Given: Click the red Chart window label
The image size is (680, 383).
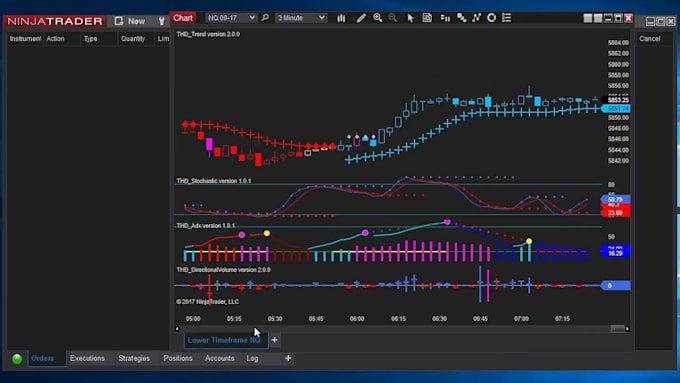Looking at the screenshot, I should pos(183,18).
